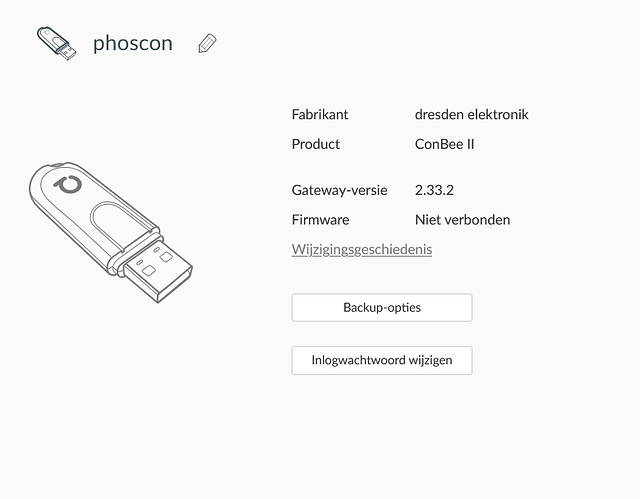This screenshot has width=640, height=499.
Task: Click the Phoscon logo on the large stick
Action: (x=68, y=184)
